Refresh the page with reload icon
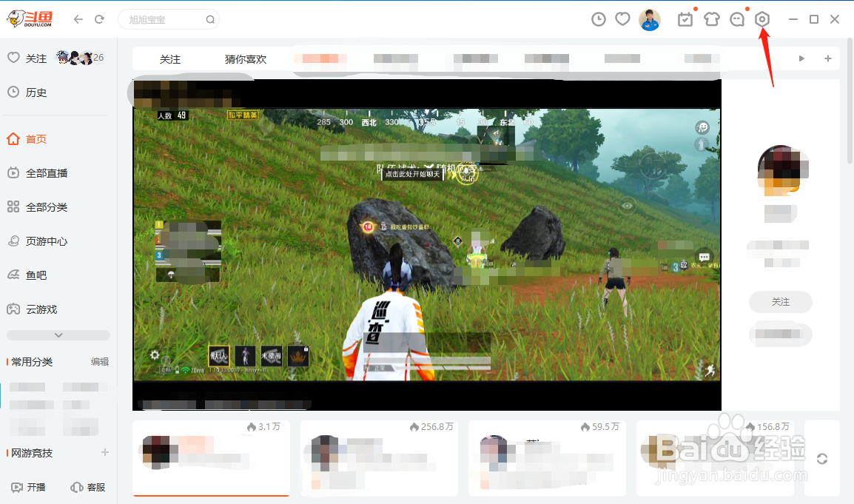This screenshot has height=504, width=854. click(99, 20)
